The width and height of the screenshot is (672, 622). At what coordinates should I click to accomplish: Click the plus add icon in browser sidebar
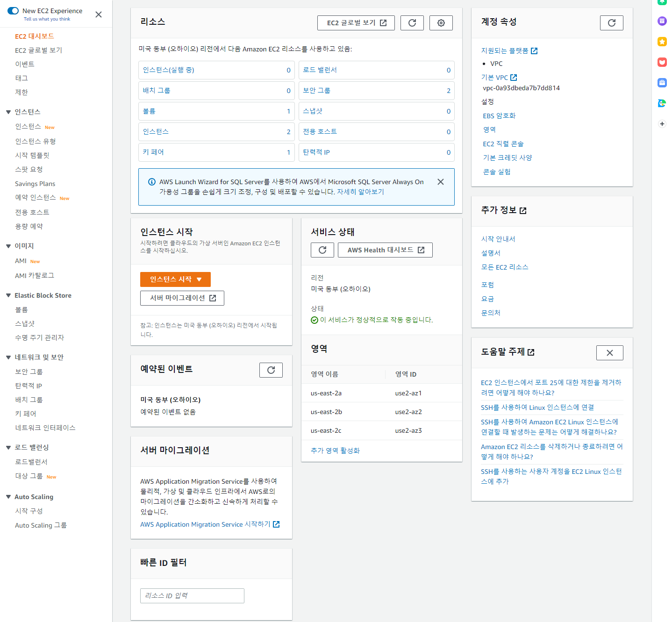pyautogui.click(x=662, y=124)
